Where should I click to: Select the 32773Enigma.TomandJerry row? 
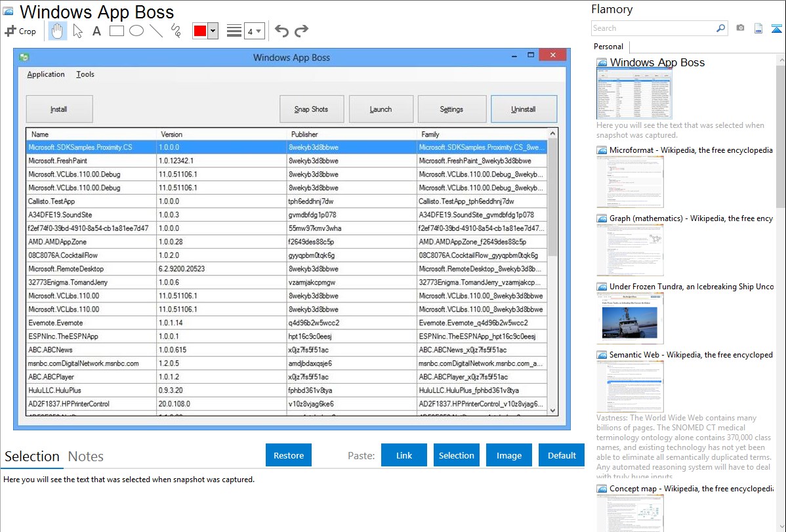tap(287, 282)
